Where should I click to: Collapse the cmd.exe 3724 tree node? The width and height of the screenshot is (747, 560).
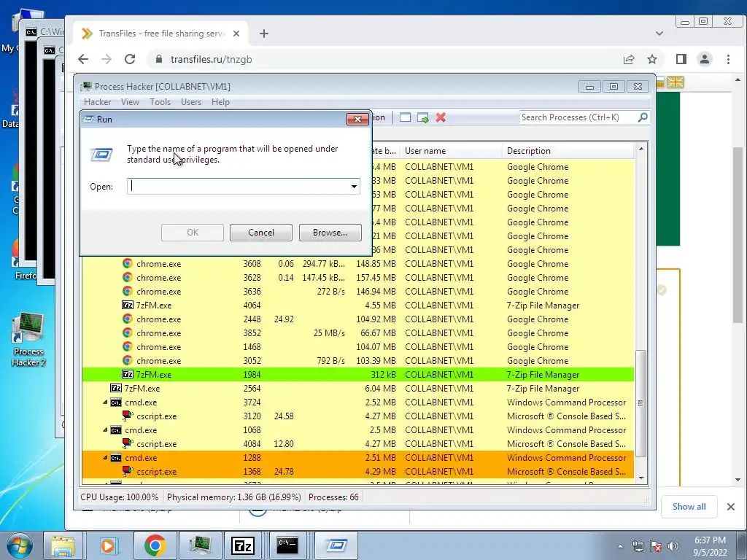point(105,402)
